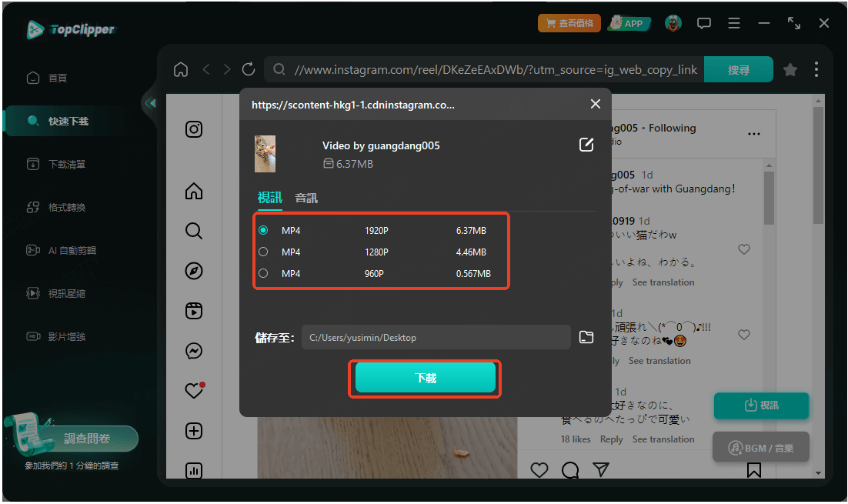The width and height of the screenshot is (848, 504).
Task: Click the 下載 download button
Action: pyautogui.click(x=425, y=378)
